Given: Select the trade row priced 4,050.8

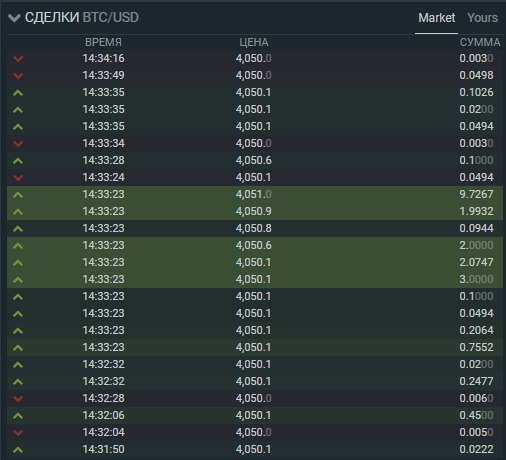Looking at the screenshot, I should tap(255, 228).
